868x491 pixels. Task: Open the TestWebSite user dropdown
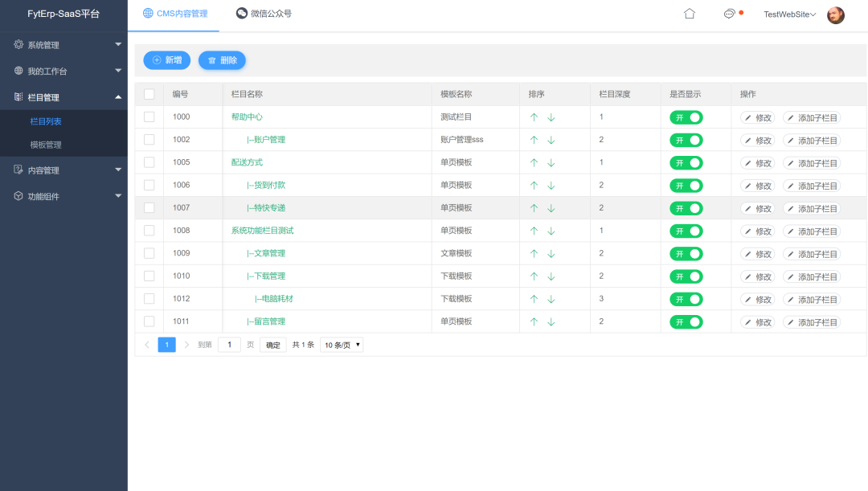click(789, 14)
